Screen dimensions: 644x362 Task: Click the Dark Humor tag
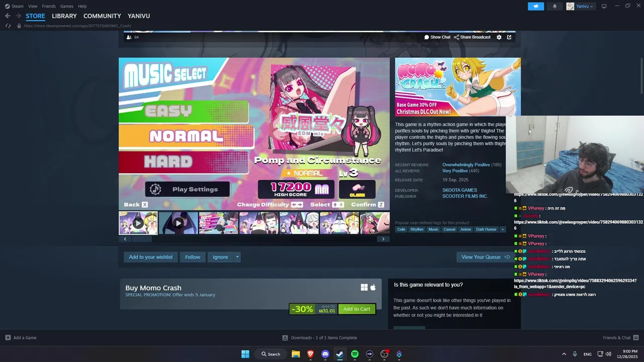tap(486, 229)
